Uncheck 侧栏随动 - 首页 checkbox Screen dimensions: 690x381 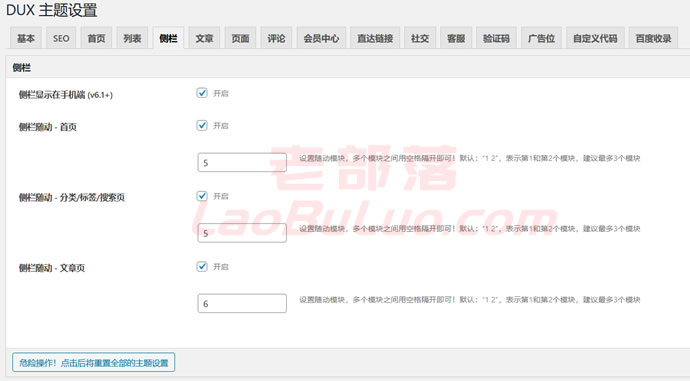[202, 125]
